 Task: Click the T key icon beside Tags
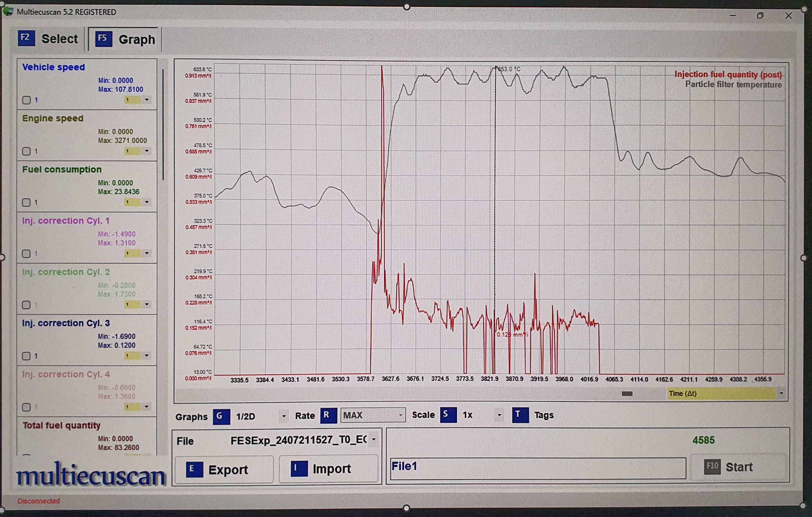pyautogui.click(x=520, y=415)
